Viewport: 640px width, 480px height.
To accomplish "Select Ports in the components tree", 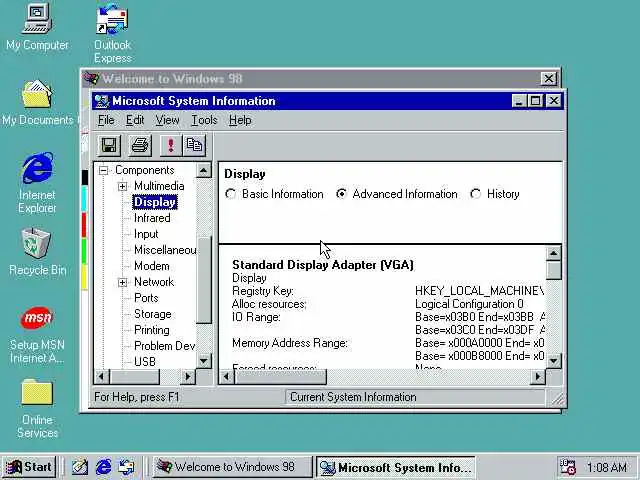I will pos(146,298).
